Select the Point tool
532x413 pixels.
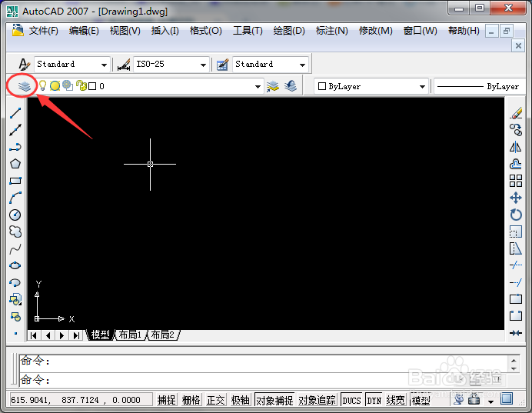(15, 334)
